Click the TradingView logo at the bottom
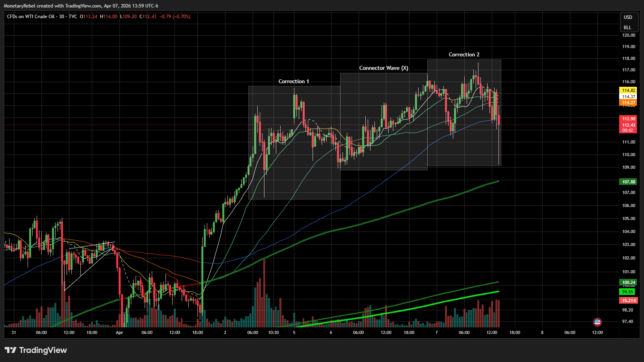The height and width of the screenshot is (362, 644). tap(36, 350)
